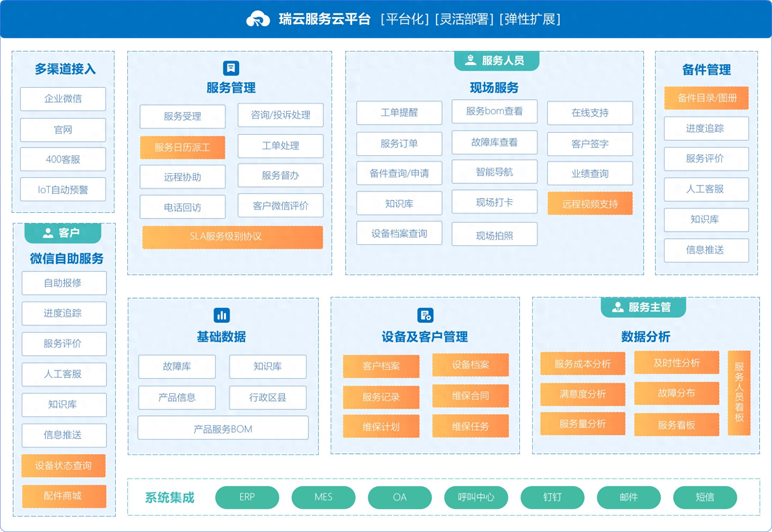Viewport: 772px width, 532px height.
Task: Click the 服务主管 supervisor icon
Action: click(x=618, y=307)
